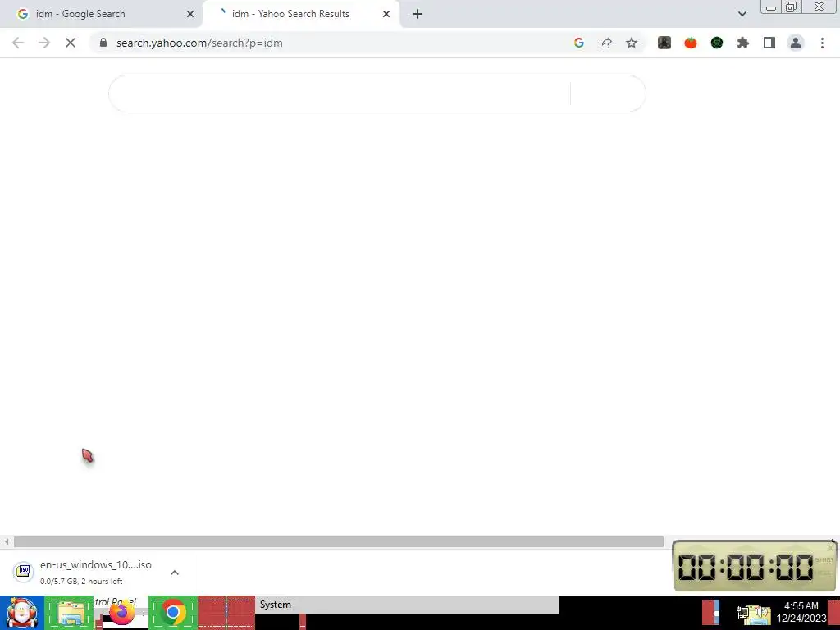840x630 pixels.
Task: Open the red tomato extension icon
Action: [691, 43]
